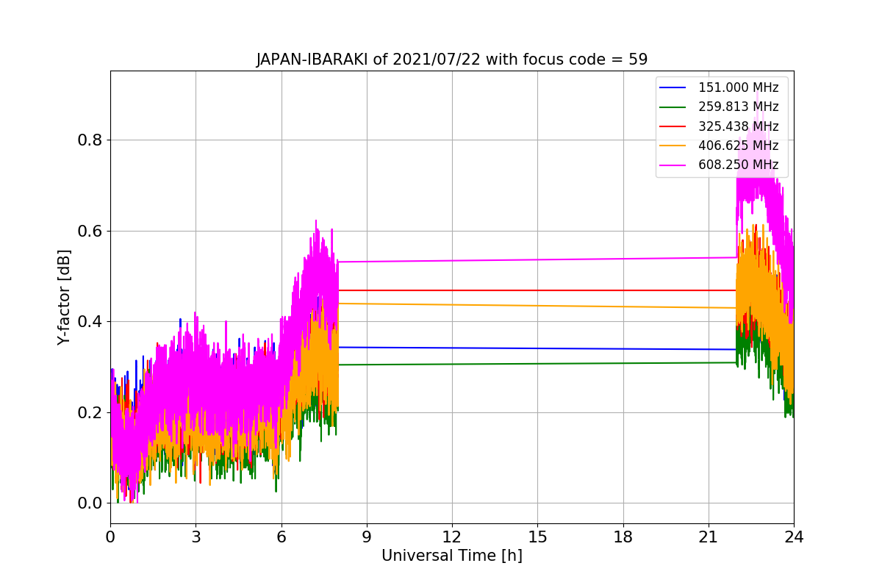Click the x-axis tick label '21'

click(709, 537)
